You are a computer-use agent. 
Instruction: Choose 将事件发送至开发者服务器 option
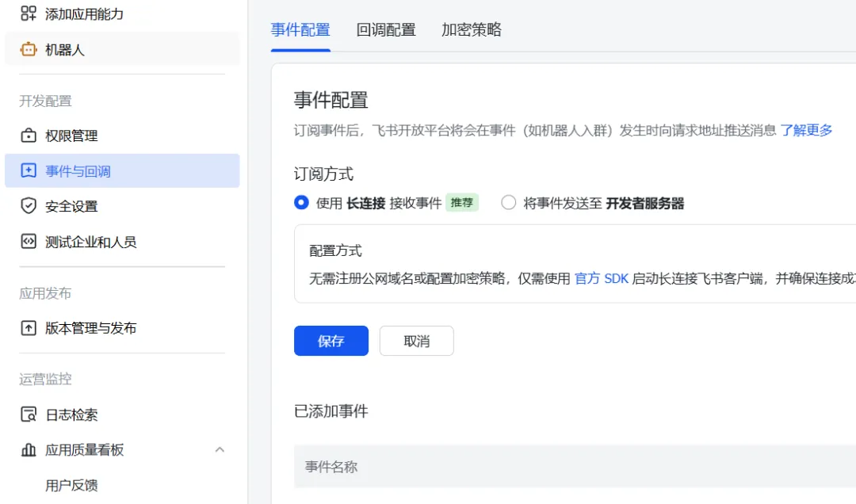[x=507, y=203]
